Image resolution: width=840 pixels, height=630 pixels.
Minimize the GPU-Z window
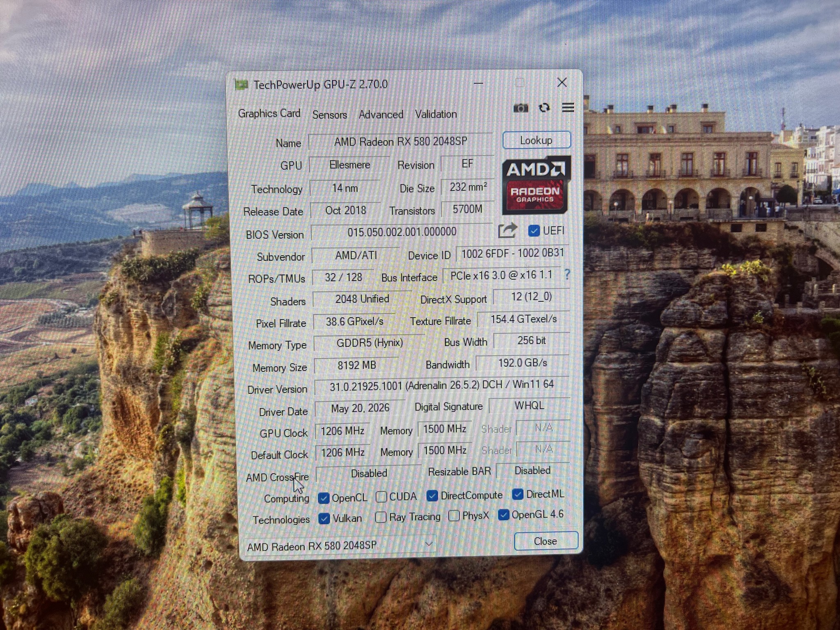click(x=478, y=83)
